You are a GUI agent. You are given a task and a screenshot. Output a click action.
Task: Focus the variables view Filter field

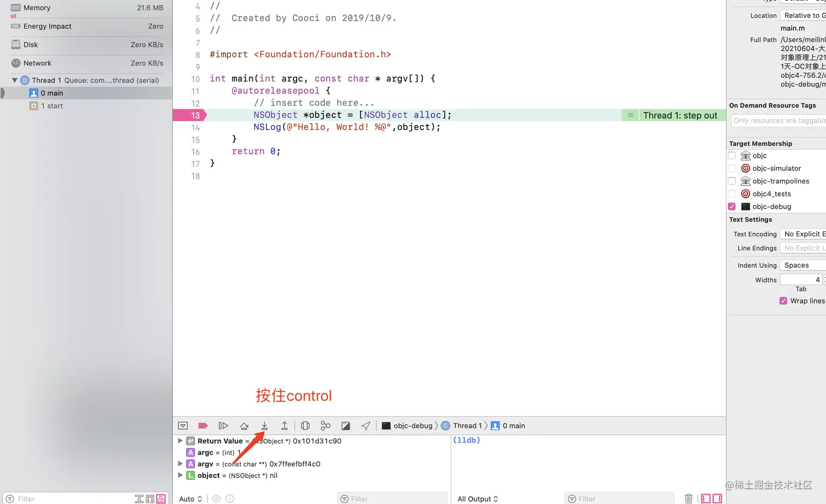(392, 499)
